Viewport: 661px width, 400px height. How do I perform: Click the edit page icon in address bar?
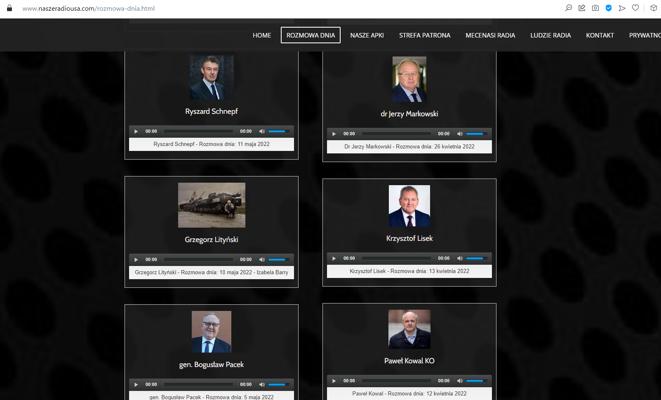(x=582, y=8)
